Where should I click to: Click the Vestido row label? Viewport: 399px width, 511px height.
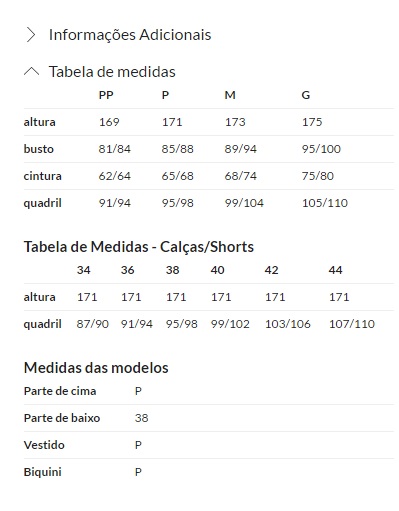(44, 445)
